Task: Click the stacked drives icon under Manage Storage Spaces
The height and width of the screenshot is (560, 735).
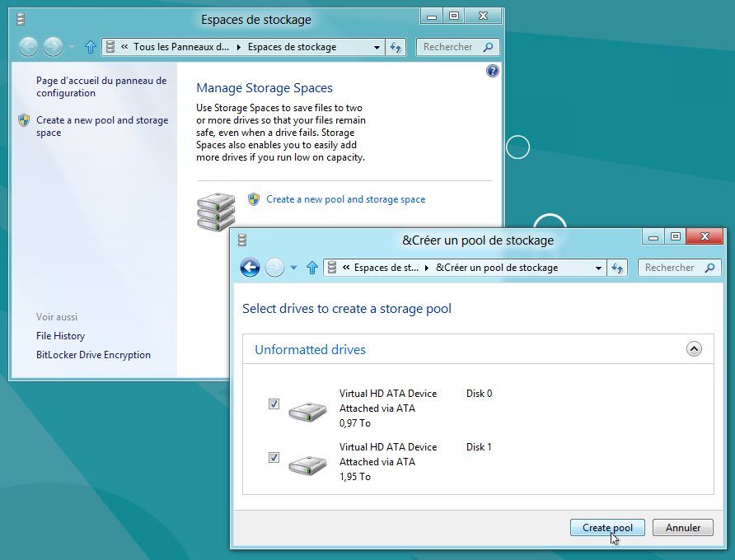Action: click(216, 212)
